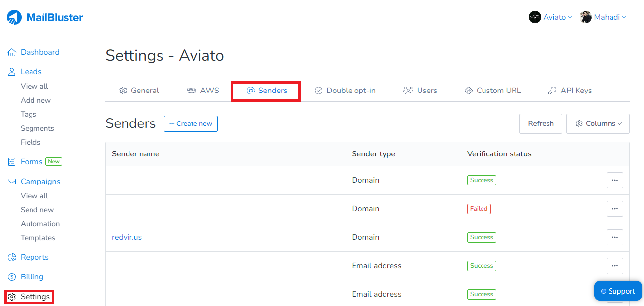The height and width of the screenshot is (306, 644).
Task: Switch to the General tab
Action: pos(139,91)
